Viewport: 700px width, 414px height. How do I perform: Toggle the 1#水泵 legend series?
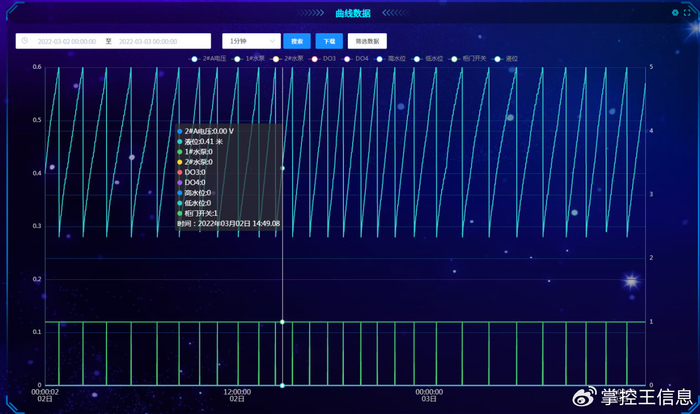pyautogui.click(x=253, y=59)
